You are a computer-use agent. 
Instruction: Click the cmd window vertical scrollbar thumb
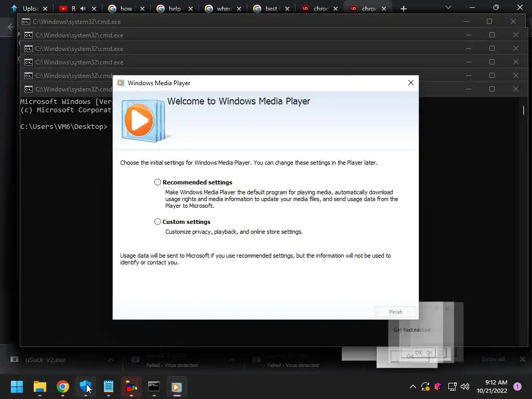tap(524, 110)
